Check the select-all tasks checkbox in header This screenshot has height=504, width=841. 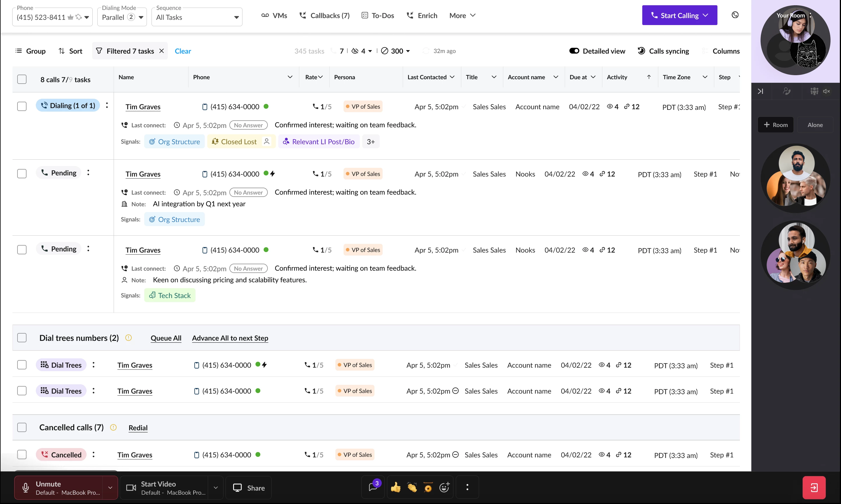point(22,79)
